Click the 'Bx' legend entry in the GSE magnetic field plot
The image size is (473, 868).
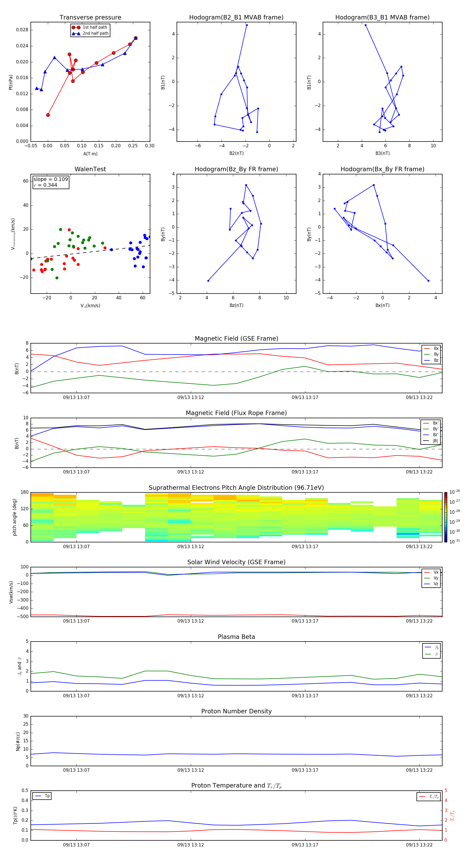[431, 349]
